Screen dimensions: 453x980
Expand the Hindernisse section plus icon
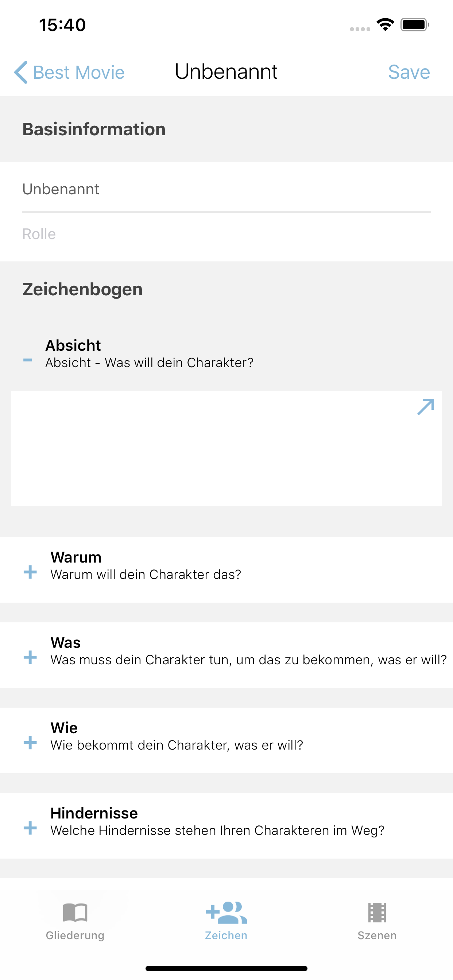coord(30,828)
